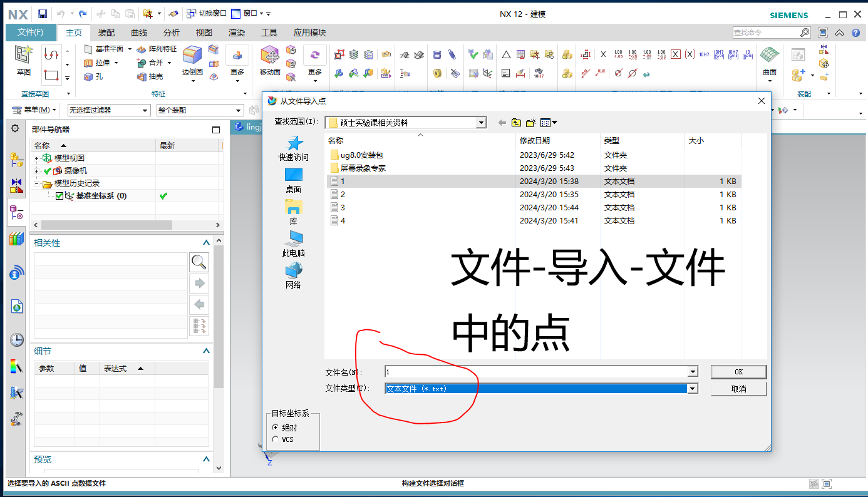Click the 取消 button to cancel import

pyautogui.click(x=738, y=388)
